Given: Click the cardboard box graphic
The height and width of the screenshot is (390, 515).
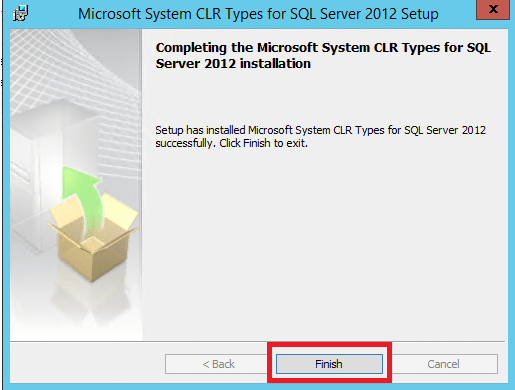Looking at the screenshot, I should pos(93,238).
